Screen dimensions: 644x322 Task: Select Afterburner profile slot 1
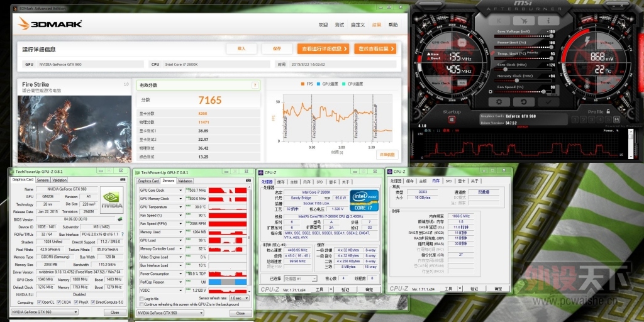pos(575,119)
